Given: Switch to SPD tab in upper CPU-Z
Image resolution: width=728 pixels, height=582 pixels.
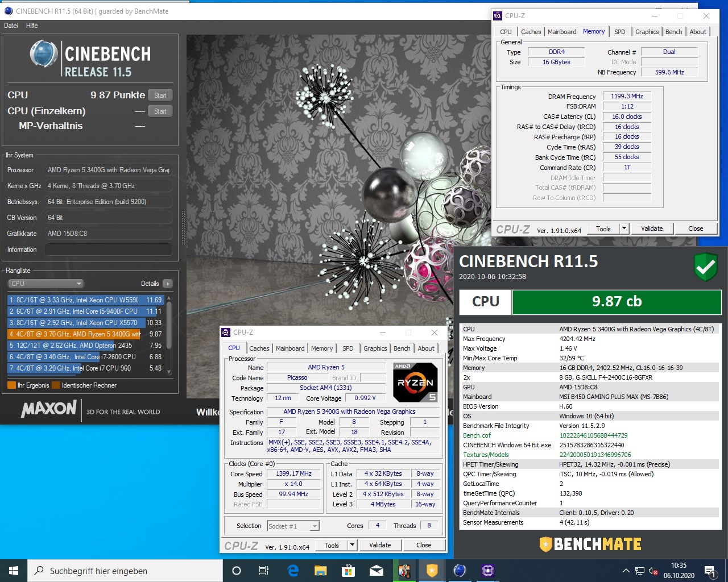Looking at the screenshot, I should tap(620, 32).
